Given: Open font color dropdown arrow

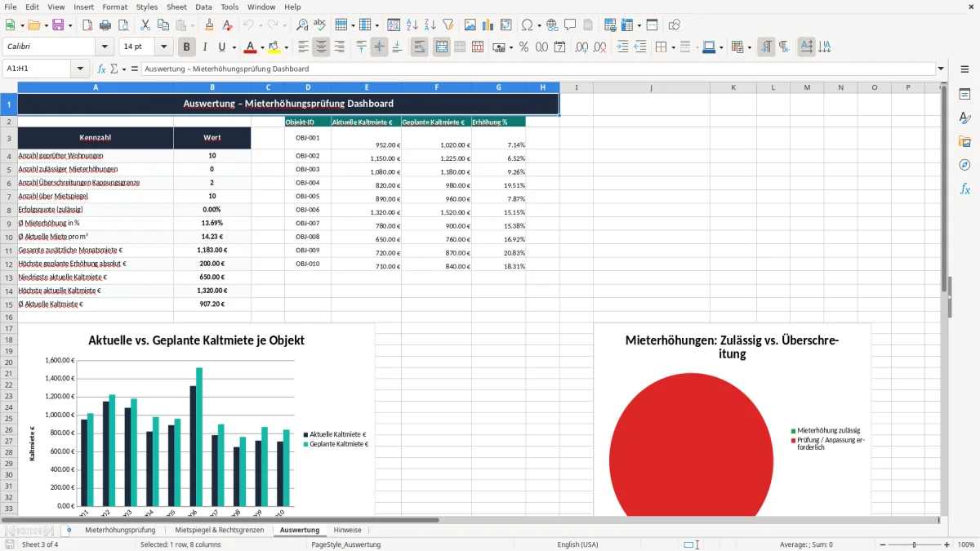Looking at the screenshot, I should (x=262, y=47).
